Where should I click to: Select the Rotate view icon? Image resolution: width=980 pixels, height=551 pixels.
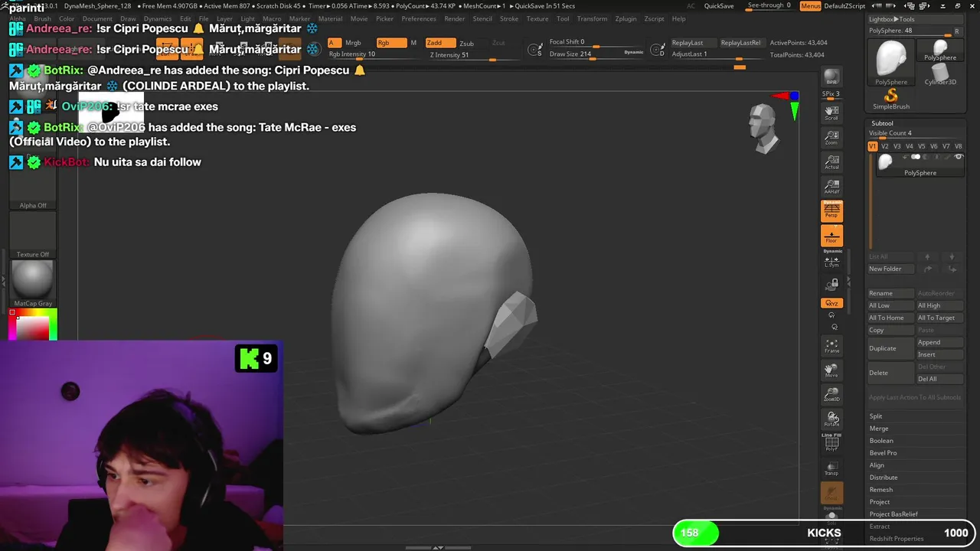coord(831,419)
